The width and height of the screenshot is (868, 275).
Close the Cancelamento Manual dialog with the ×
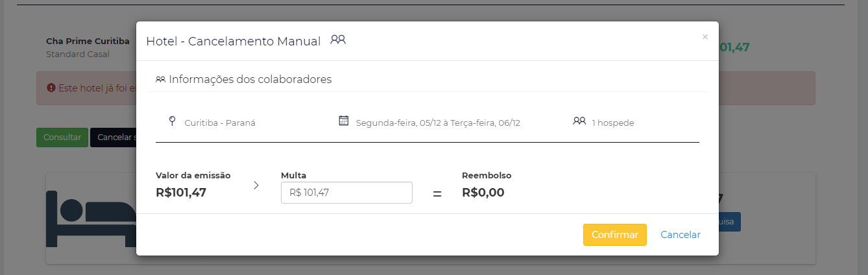click(x=705, y=37)
